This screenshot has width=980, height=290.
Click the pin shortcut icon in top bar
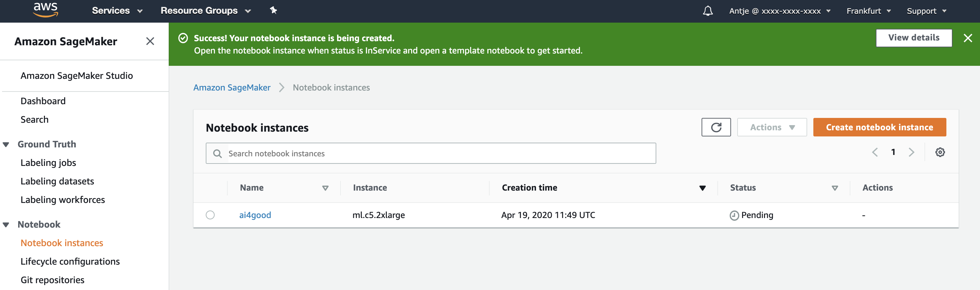click(x=273, y=10)
